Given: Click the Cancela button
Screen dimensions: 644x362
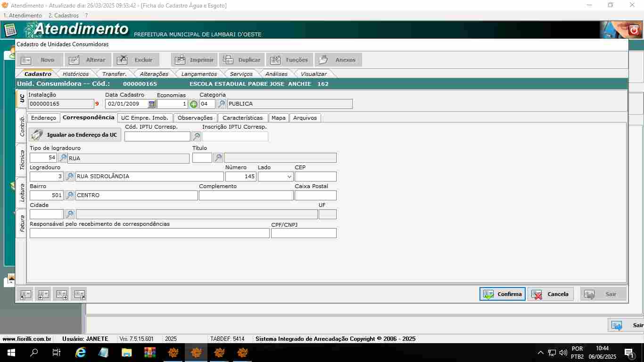Looking at the screenshot, I should point(550,294).
